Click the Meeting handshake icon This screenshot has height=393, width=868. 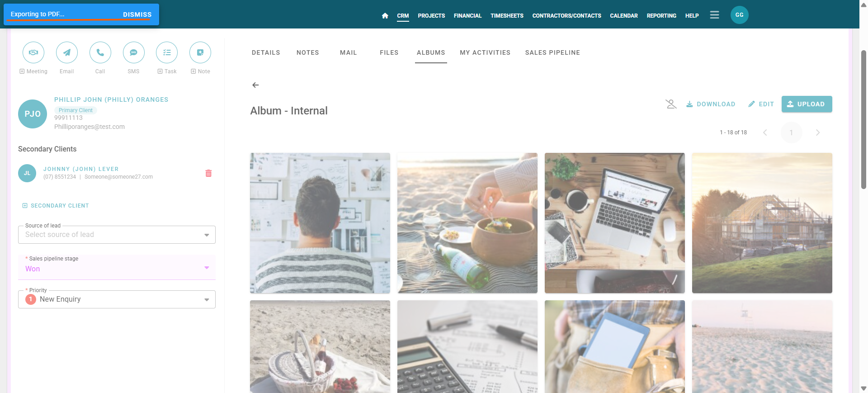(33, 52)
